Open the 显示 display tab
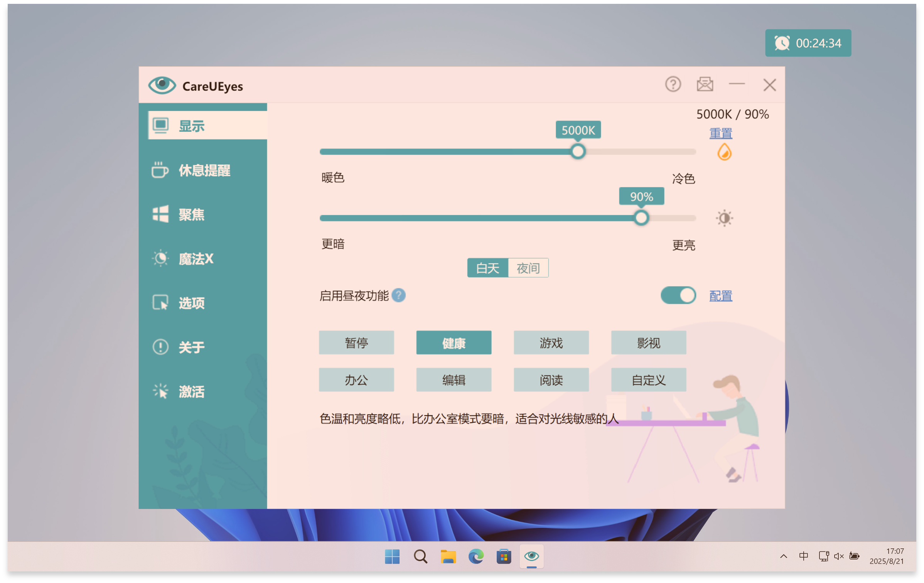 click(x=207, y=125)
